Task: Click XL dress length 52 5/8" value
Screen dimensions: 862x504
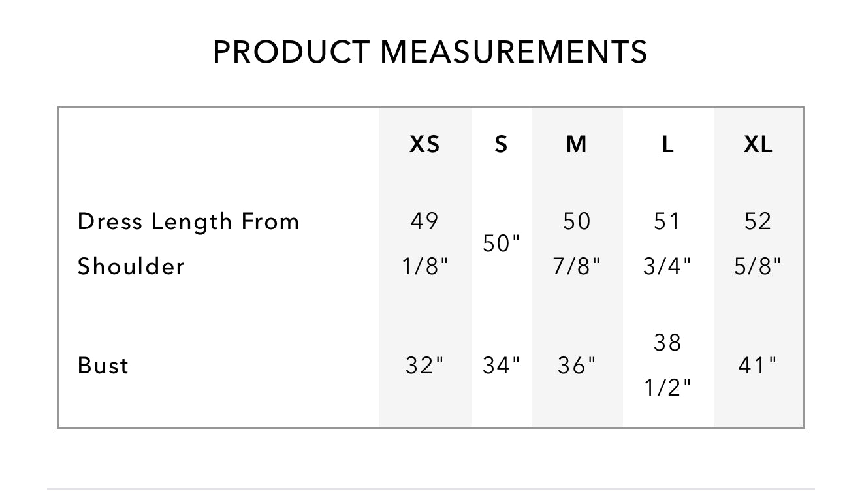Action: 758,244
